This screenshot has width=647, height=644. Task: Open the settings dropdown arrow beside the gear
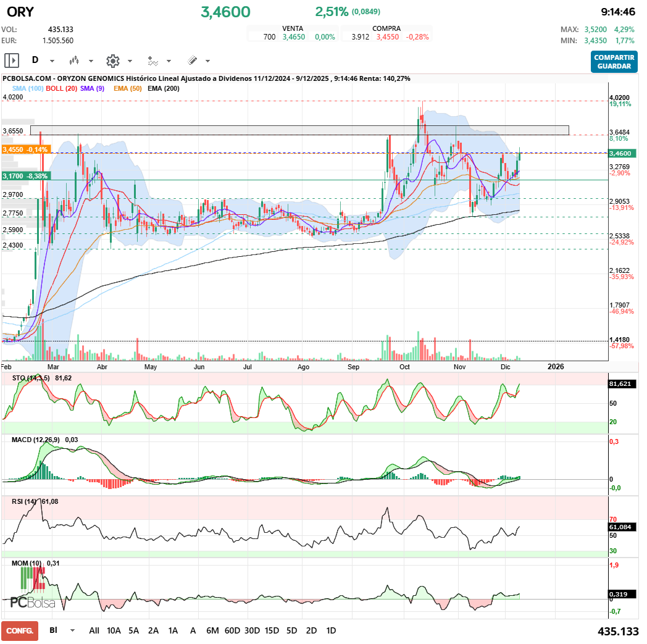pyautogui.click(x=129, y=61)
